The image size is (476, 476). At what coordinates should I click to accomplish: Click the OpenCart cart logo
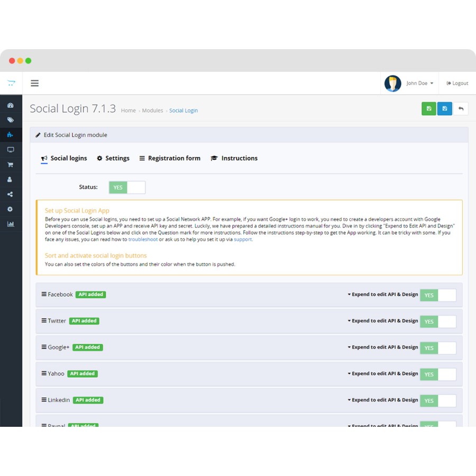tap(11, 83)
